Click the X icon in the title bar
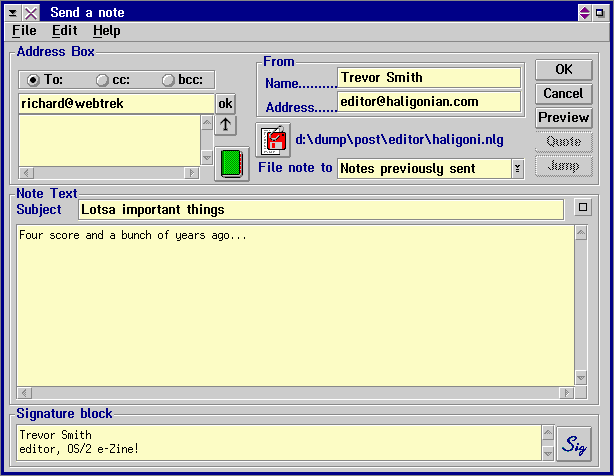The width and height of the screenshot is (614, 476). point(31,13)
